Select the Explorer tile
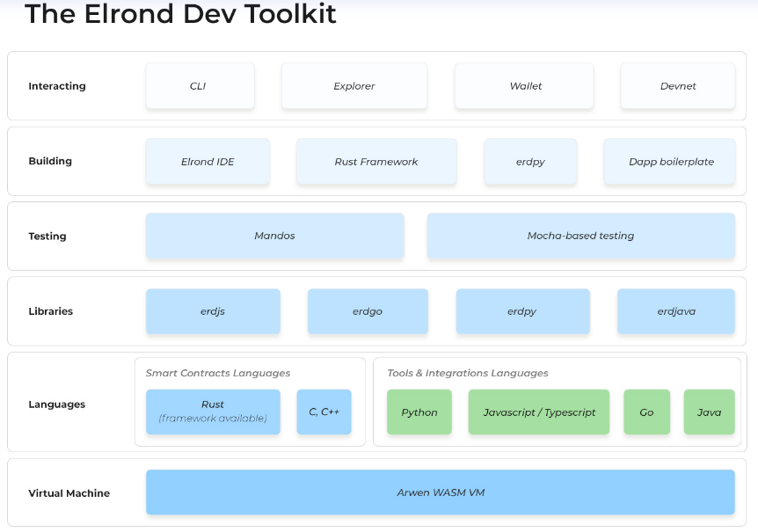Screen dimensions: 758x532 pos(353,86)
